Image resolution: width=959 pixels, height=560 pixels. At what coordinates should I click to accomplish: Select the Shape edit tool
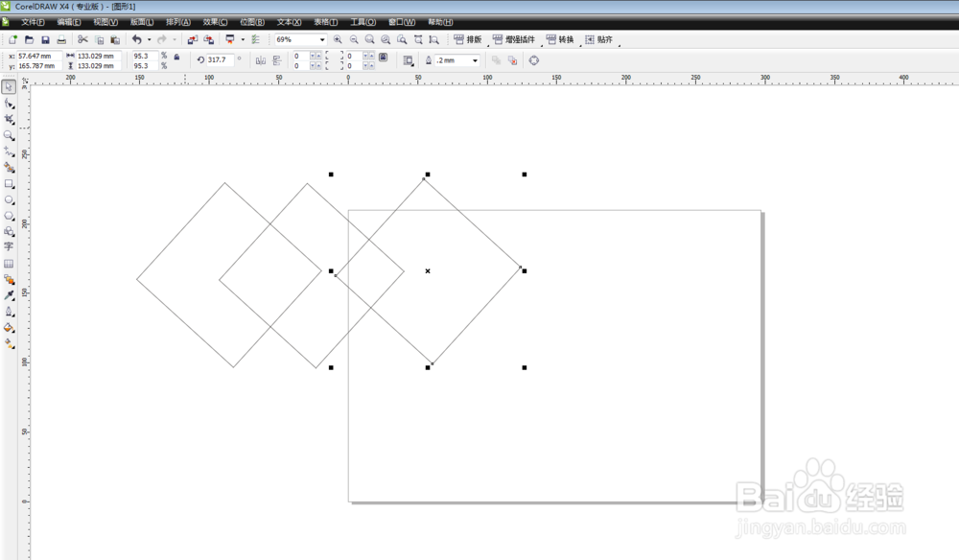click(9, 104)
